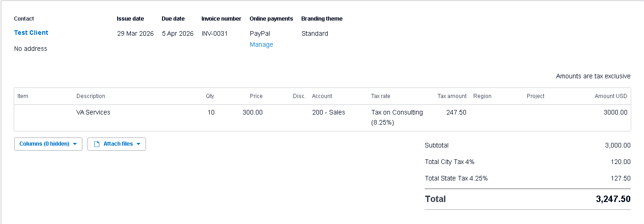Screen dimensions: 644x224
Task: Click the Branding theme heading
Action: coord(322,19)
